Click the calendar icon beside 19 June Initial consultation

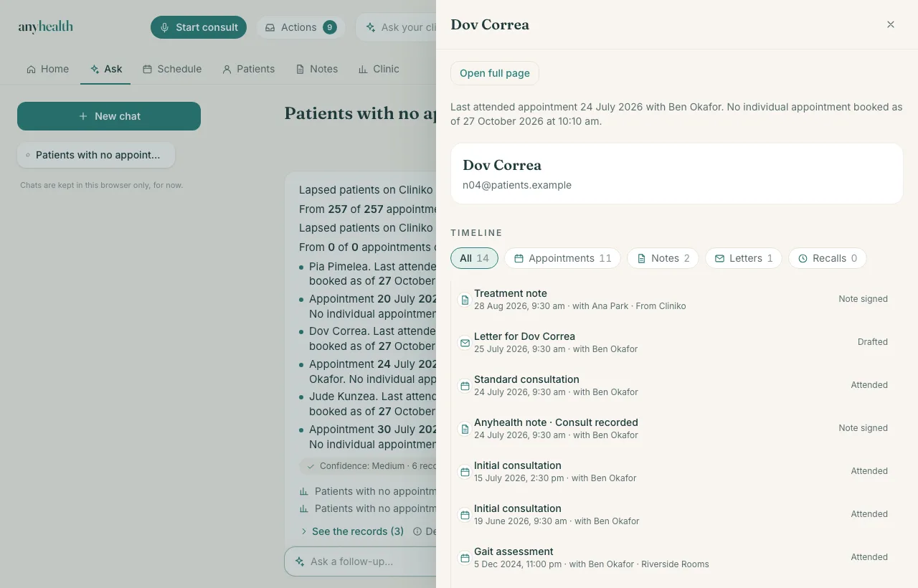465,515
